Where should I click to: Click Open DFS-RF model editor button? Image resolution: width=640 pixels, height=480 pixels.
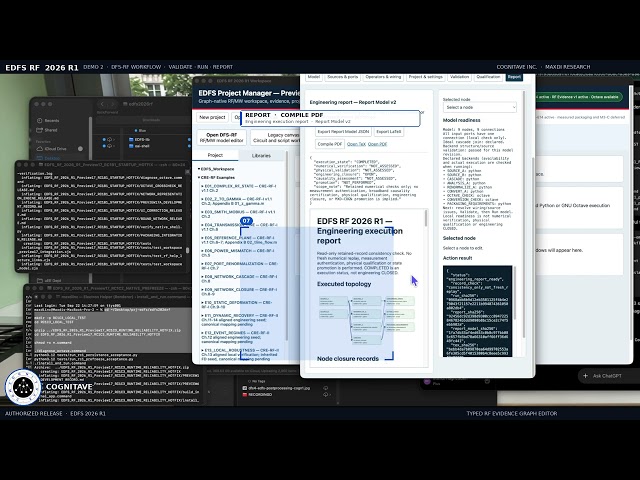pyautogui.click(x=222, y=138)
